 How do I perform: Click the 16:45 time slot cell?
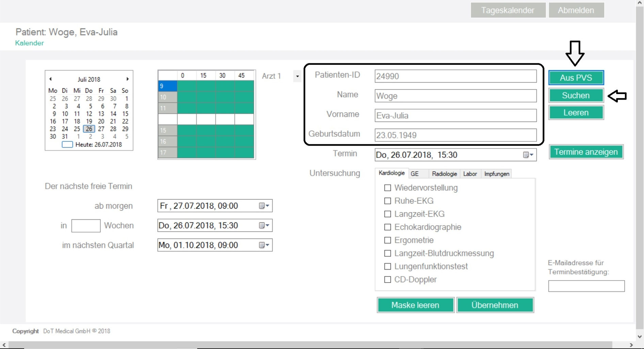point(244,141)
